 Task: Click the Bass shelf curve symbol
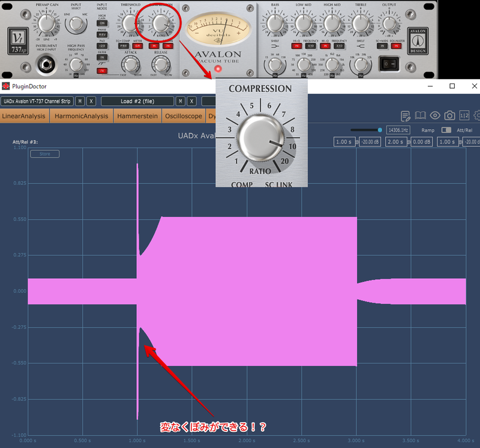(x=275, y=46)
